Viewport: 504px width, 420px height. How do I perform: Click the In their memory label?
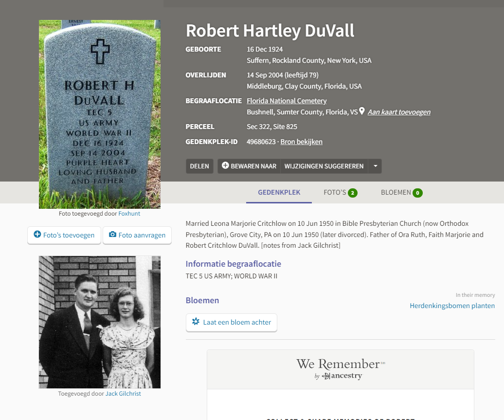pos(475,295)
